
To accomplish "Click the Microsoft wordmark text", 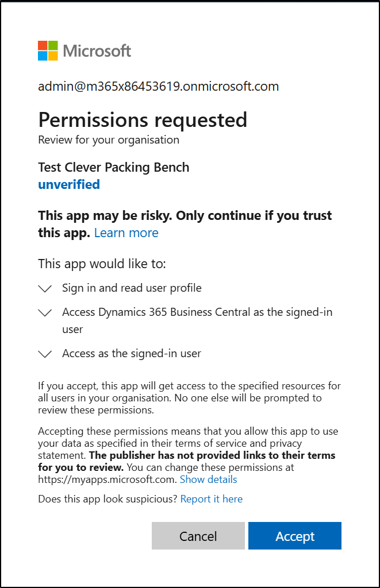I will point(97,51).
